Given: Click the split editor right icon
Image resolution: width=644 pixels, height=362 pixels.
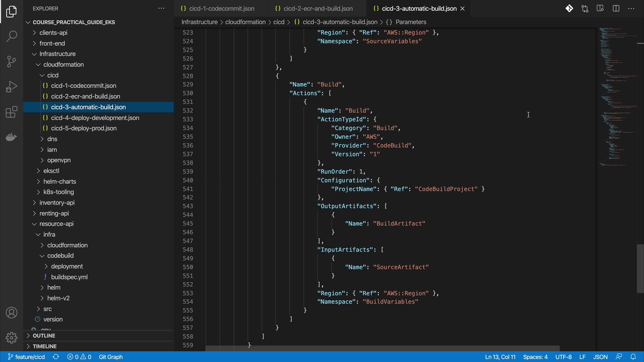Looking at the screenshot, I should pos(616,8).
